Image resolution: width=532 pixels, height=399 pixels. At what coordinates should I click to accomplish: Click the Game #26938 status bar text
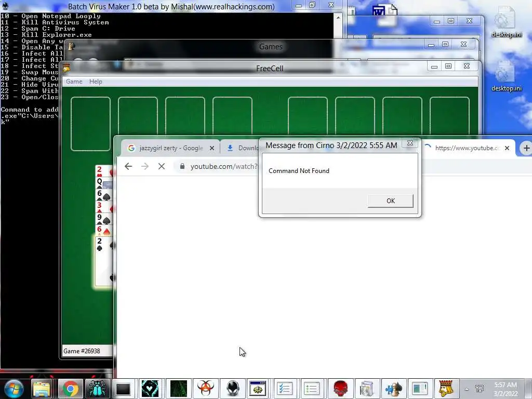(82, 351)
